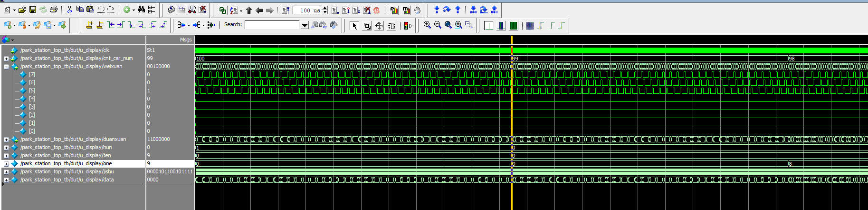Click the Paste clipboard icon
This screenshot has width=868, height=210.
[90, 10]
